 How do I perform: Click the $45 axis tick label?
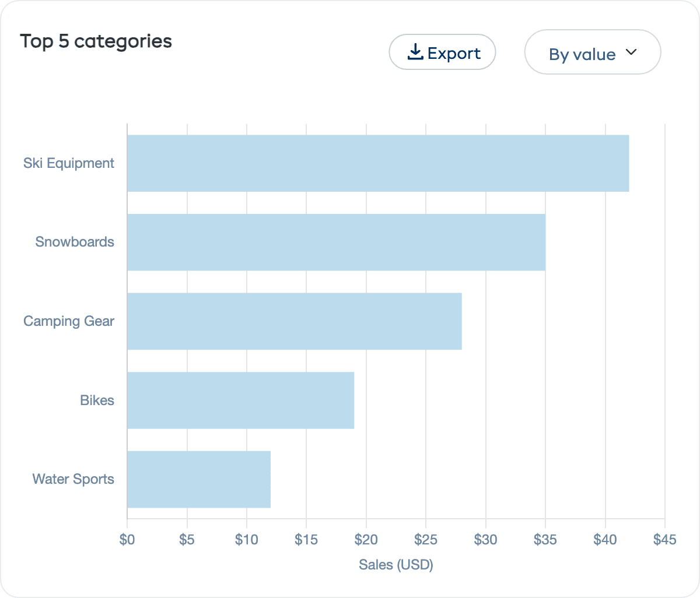pos(664,540)
